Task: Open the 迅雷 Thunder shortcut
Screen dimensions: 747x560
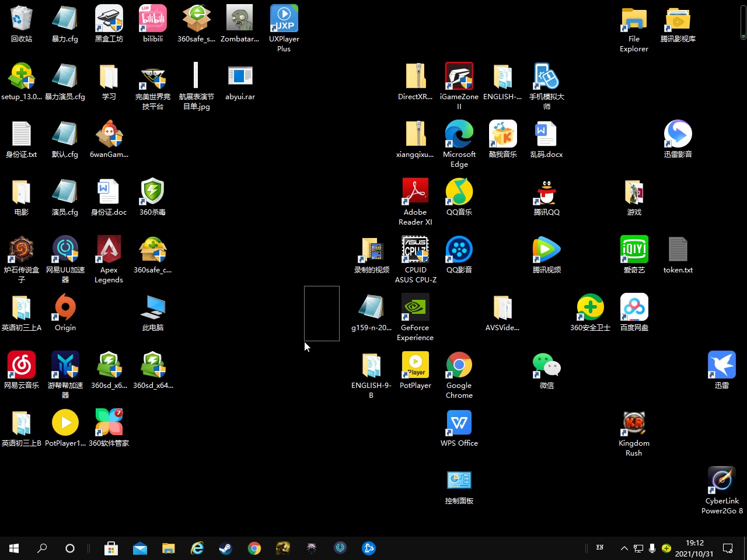Action: 722,370
